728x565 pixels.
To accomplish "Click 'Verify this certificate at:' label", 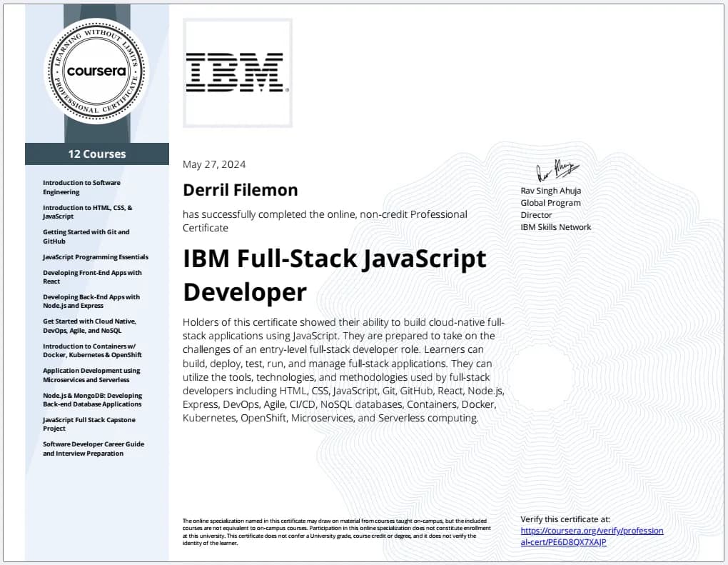I will tap(565, 519).
